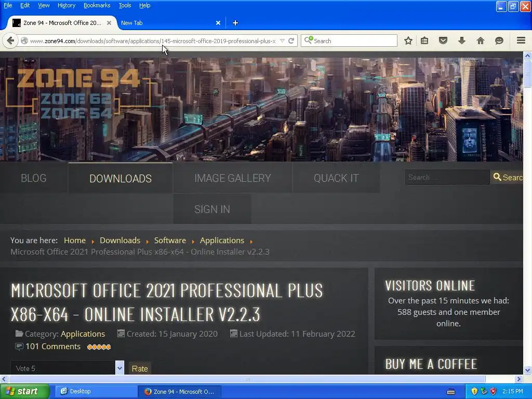
Task: Open the File menu
Action: (x=8, y=5)
